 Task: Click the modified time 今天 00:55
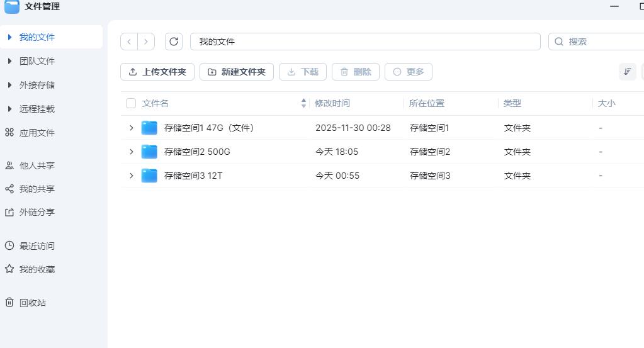point(337,175)
